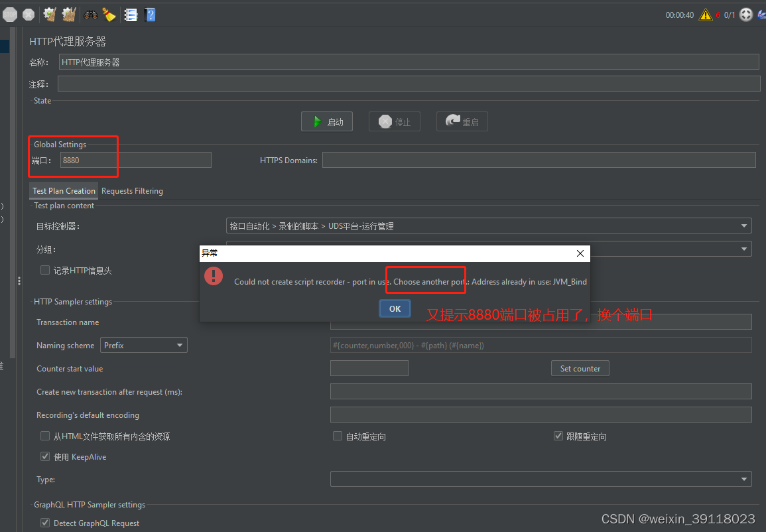The width and height of the screenshot is (766, 532).
Task: Click the 启动 start button
Action: (327, 121)
